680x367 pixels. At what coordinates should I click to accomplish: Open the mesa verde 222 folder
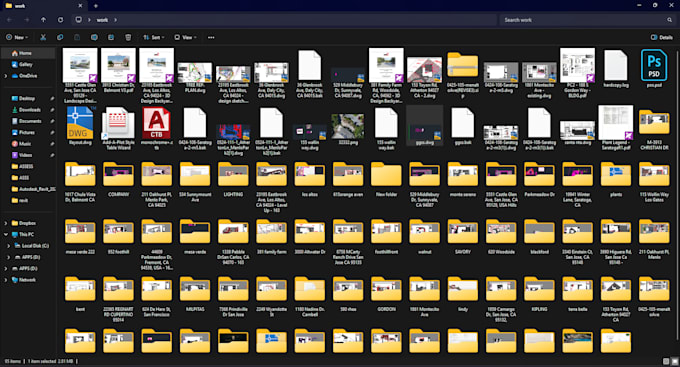tap(80, 232)
